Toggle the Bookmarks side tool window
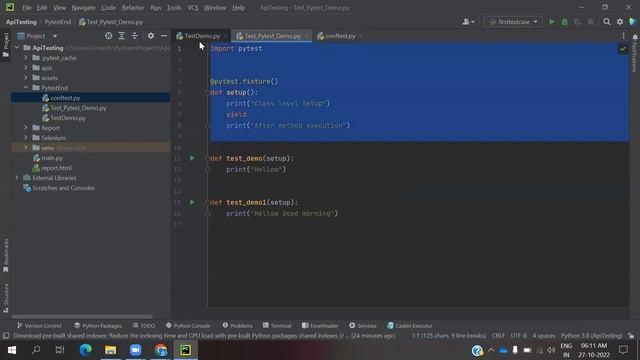Viewport: 640px width, 360px height. pos(6,256)
